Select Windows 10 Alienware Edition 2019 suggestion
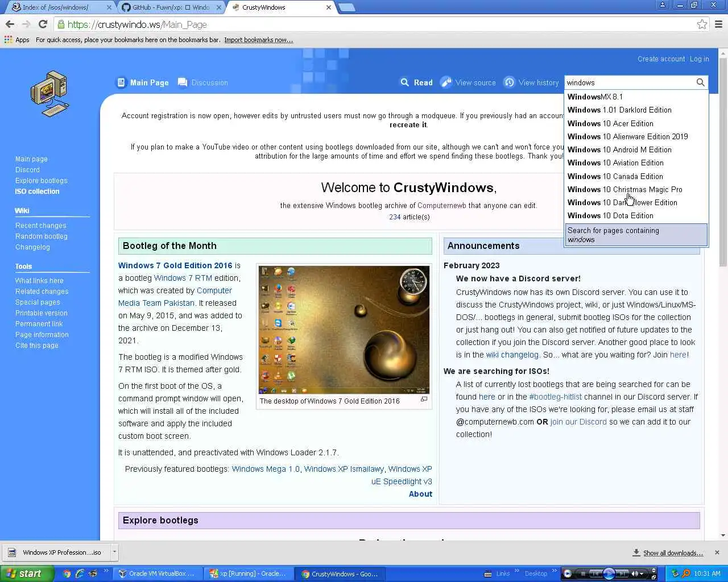728x582 pixels. pos(636,136)
